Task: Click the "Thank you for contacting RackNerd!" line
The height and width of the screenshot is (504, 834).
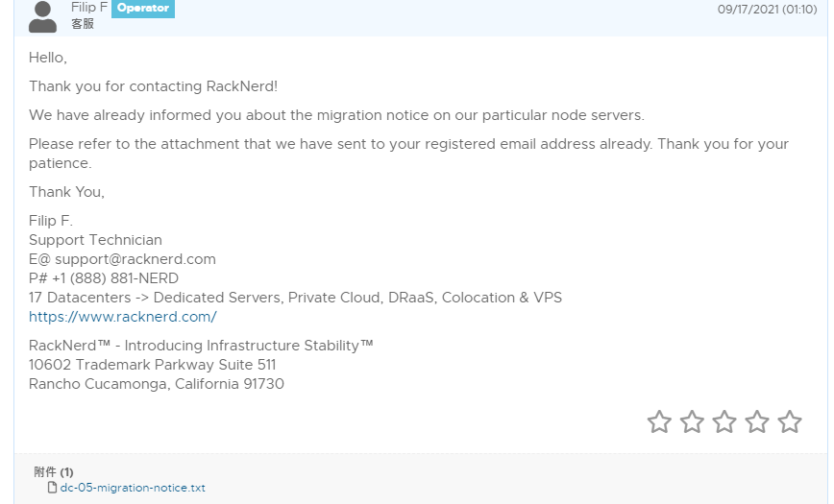Action: pos(153,86)
